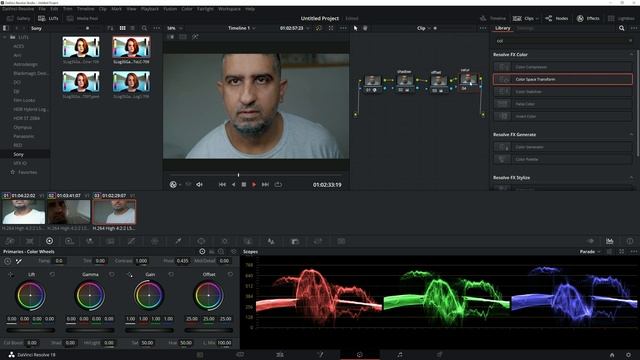Viewport: 640px width, 360px height.
Task: Open the Playback menu
Action: (x=150, y=9)
